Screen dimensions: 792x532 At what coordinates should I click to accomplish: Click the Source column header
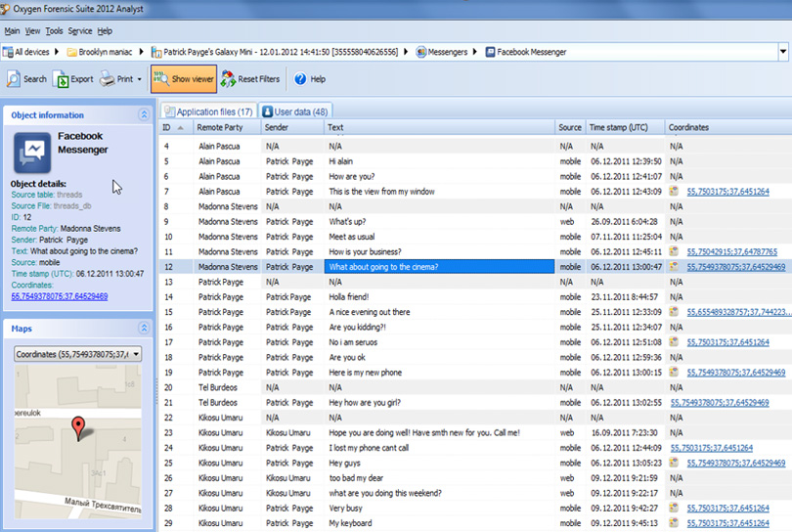(x=570, y=127)
